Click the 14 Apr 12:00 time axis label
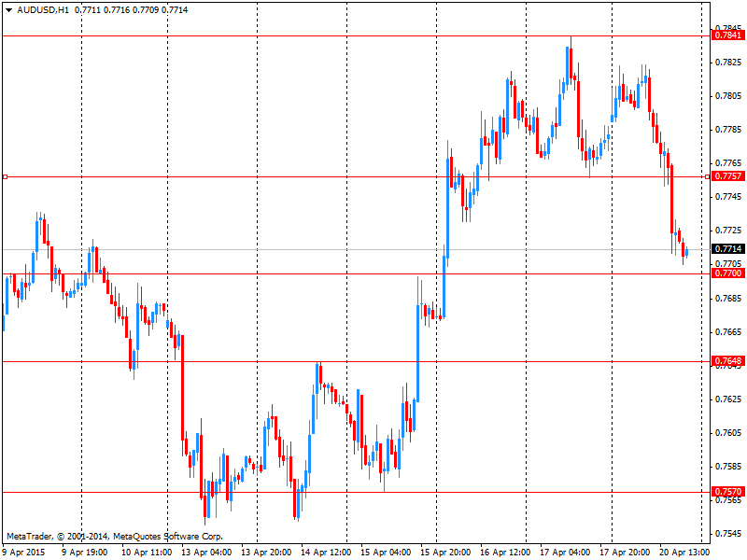Viewport: 747px width, 560px height. point(326,553)
